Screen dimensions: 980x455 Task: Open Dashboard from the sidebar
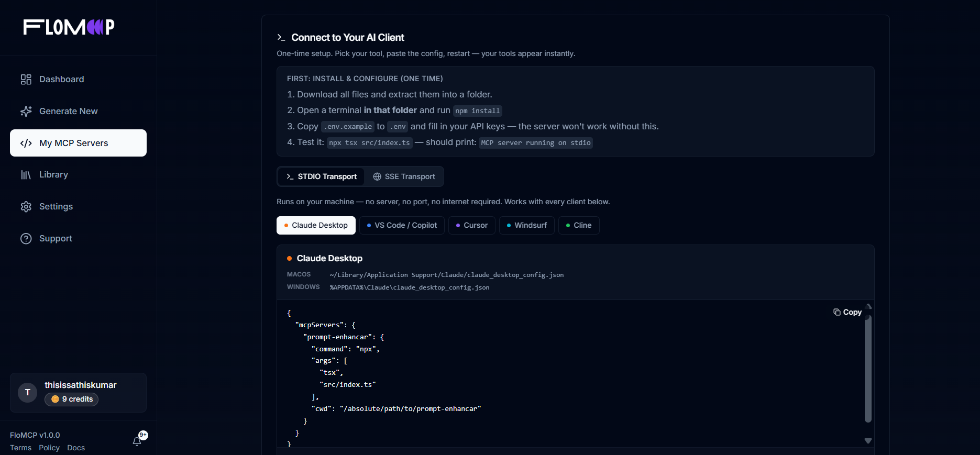click(x=61, y=79)
